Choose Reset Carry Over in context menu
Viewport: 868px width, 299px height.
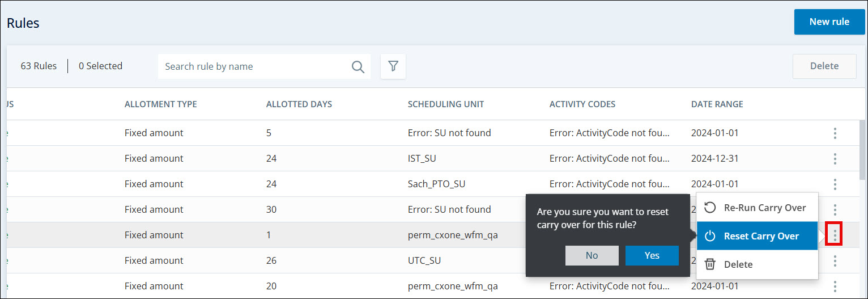(757, 236)
